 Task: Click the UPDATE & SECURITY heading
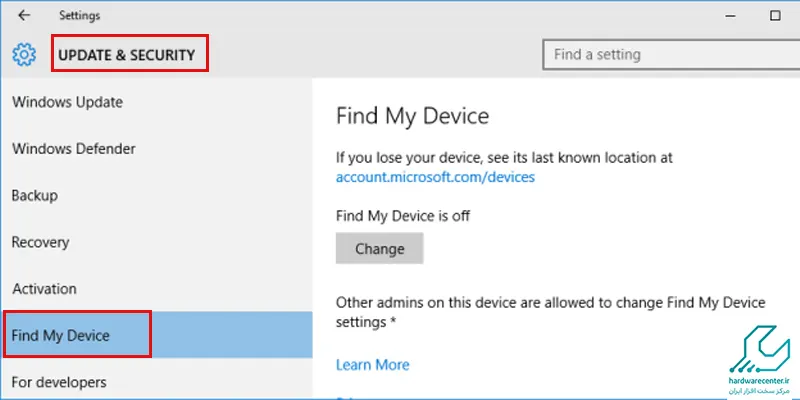point(127,55)
